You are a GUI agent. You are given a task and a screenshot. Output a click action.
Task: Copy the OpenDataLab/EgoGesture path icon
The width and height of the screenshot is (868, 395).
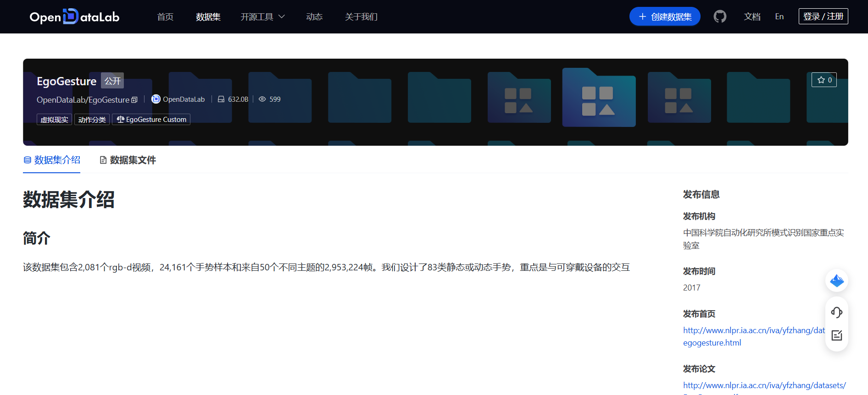[x=134, y=100]
